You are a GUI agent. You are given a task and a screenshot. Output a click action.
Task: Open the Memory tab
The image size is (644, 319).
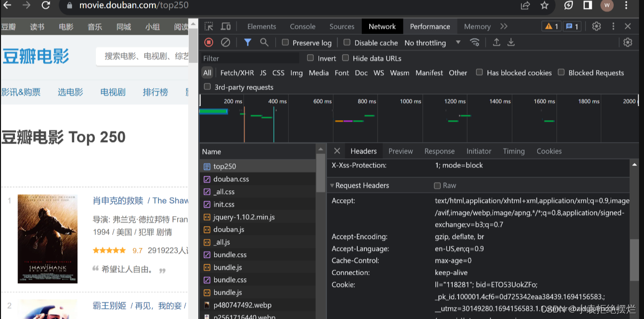tap(477, 26)
